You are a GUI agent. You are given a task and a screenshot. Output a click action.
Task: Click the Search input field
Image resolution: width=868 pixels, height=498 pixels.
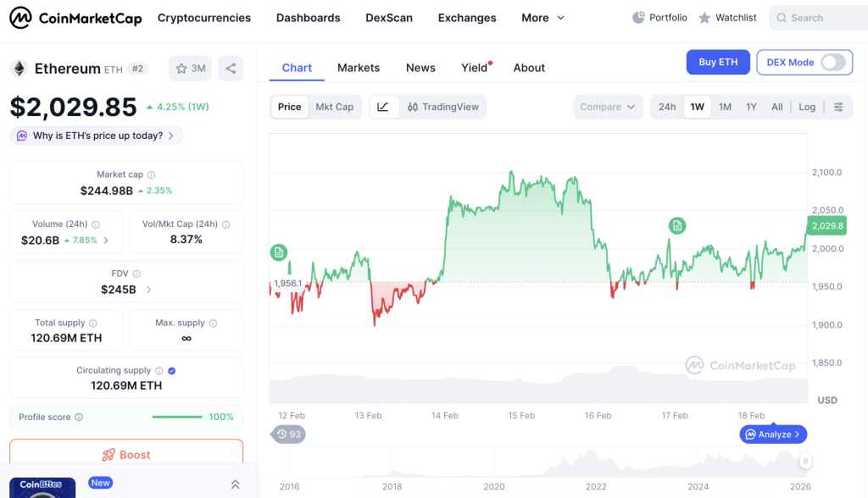(x=818, y=18)
